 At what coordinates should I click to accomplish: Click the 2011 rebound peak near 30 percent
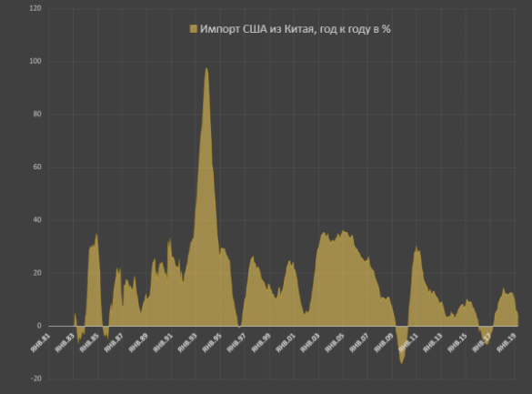click(417, 248)
